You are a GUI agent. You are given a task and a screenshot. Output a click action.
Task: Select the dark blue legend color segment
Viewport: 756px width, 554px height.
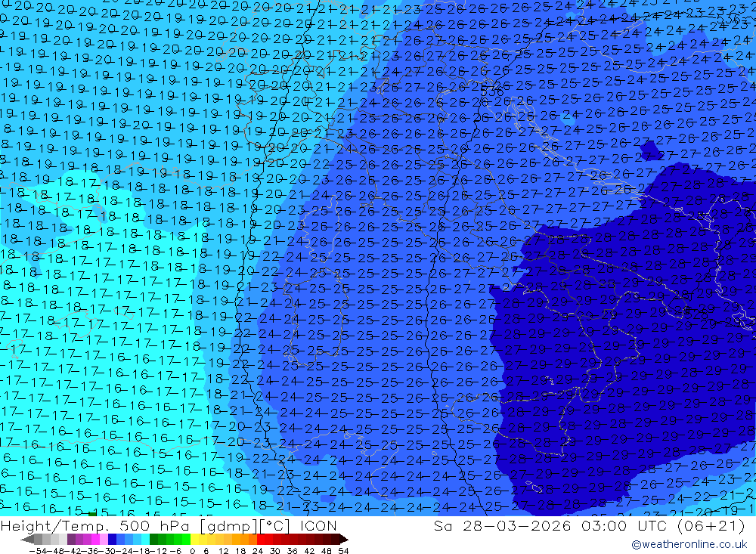coord(112,539)
